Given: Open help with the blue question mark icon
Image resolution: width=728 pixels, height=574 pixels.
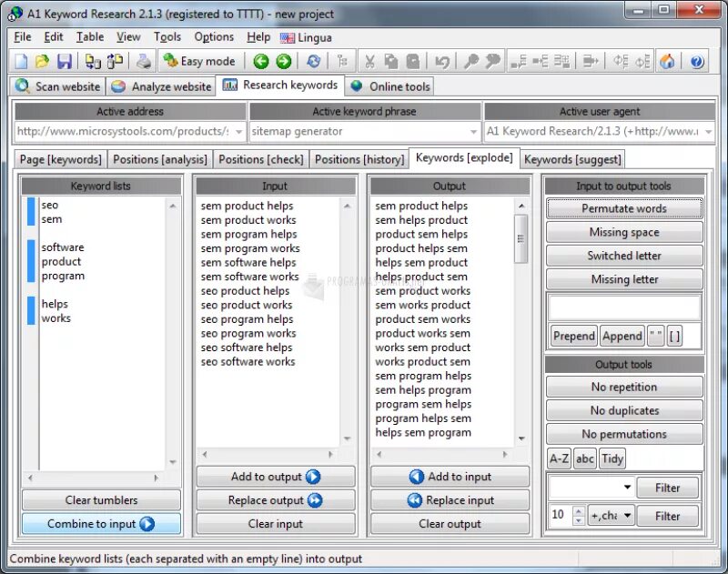Looking at the screenshot, I should click(x=697, y=61).
